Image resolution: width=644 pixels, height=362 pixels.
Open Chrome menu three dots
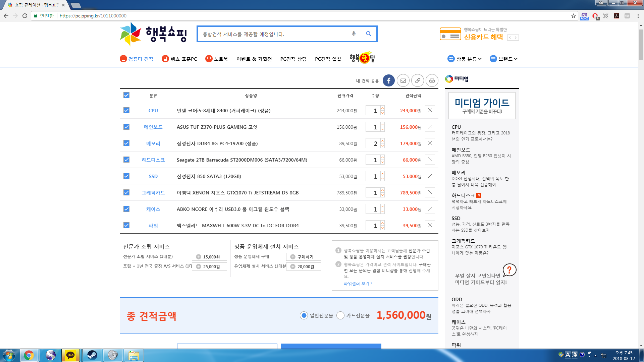tap(638, 16)
